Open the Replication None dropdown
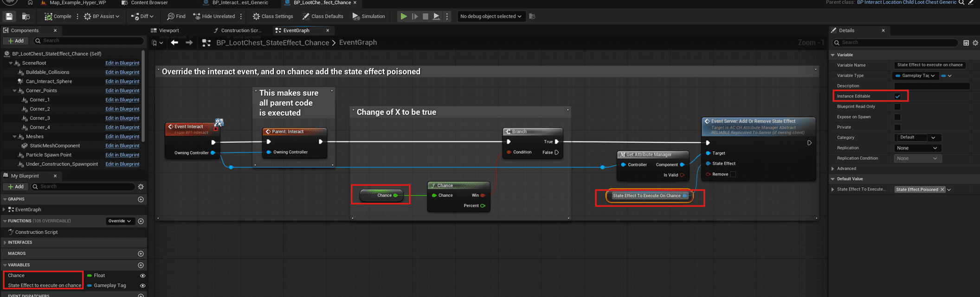The width and height of the screenshot is (980, 297). coord(917,148)
